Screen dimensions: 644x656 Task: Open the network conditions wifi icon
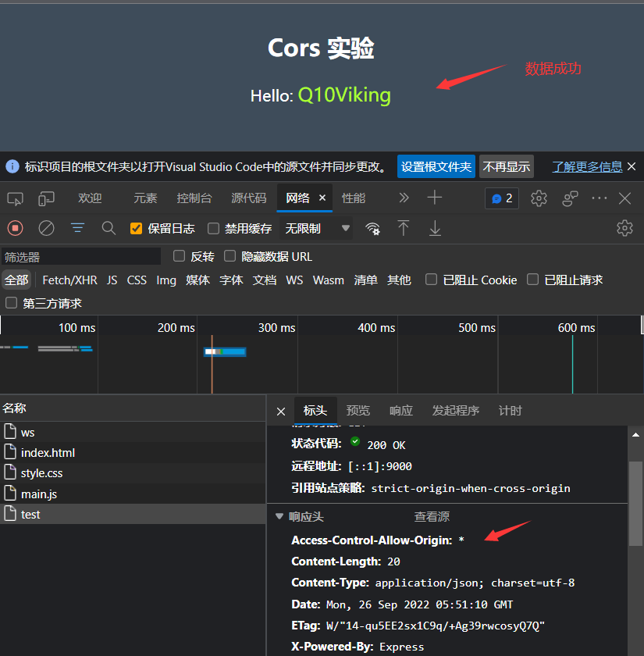click(373, 228)
